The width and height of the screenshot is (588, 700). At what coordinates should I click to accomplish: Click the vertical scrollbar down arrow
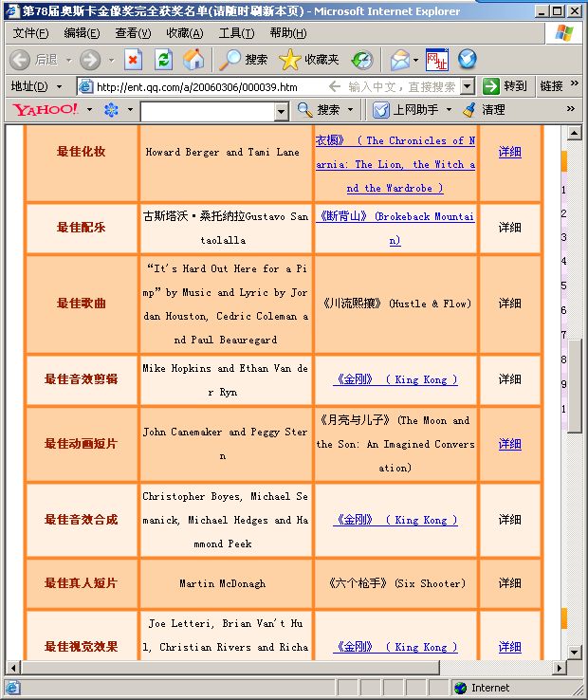tap(574, 653)
